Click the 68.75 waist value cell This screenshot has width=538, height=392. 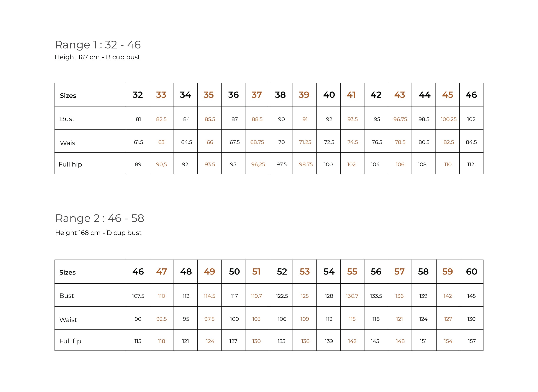coord(257,142)
